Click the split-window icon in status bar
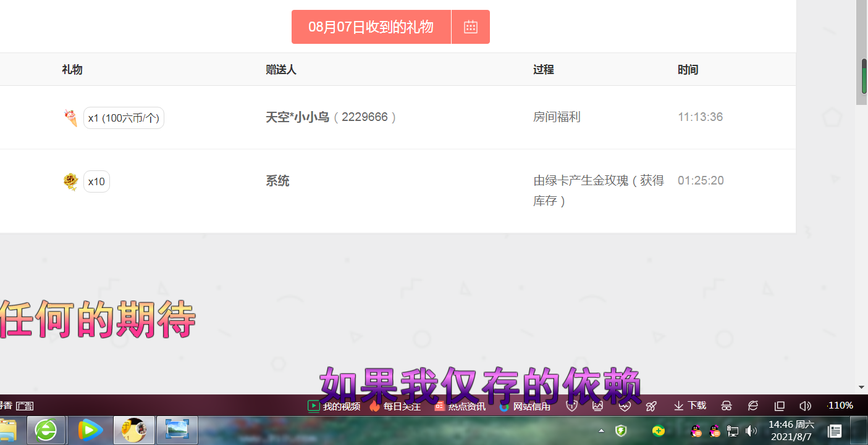The width and height of the screenshot is (868, 445). (780, 406)
